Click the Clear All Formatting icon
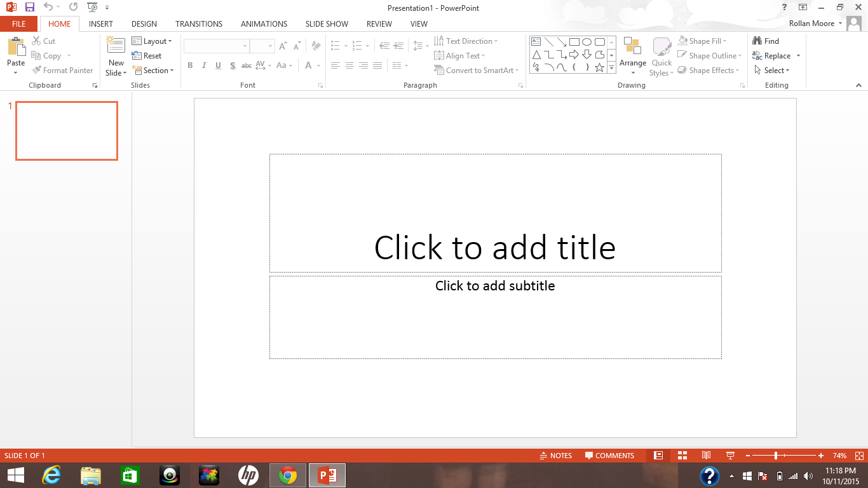Screen dimensions: 868x488 (x=316, y=46)
